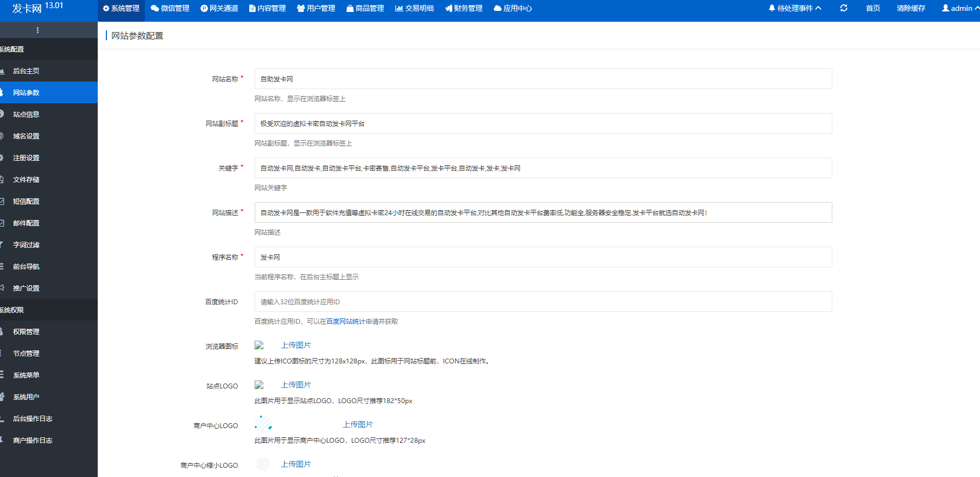Switch to 商品管理 top menu
The height and width of the screenshot is (477, 980).
tap(365, 8)
